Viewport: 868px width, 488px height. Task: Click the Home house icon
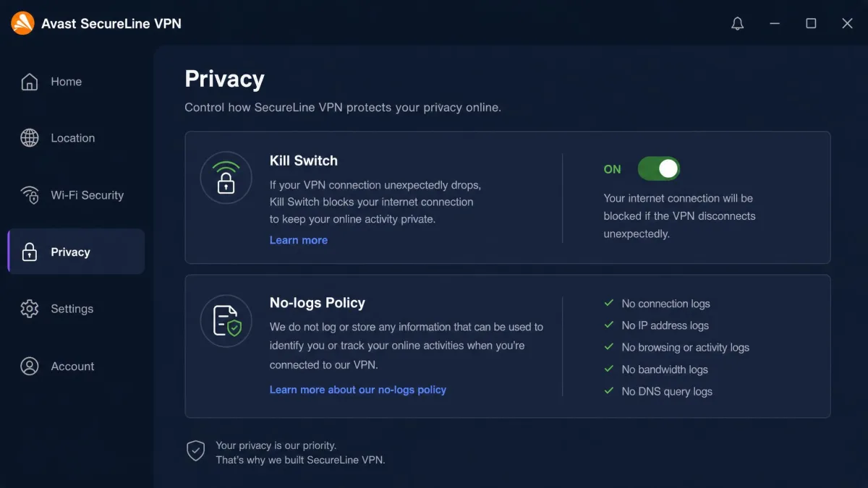pos(30,82)
